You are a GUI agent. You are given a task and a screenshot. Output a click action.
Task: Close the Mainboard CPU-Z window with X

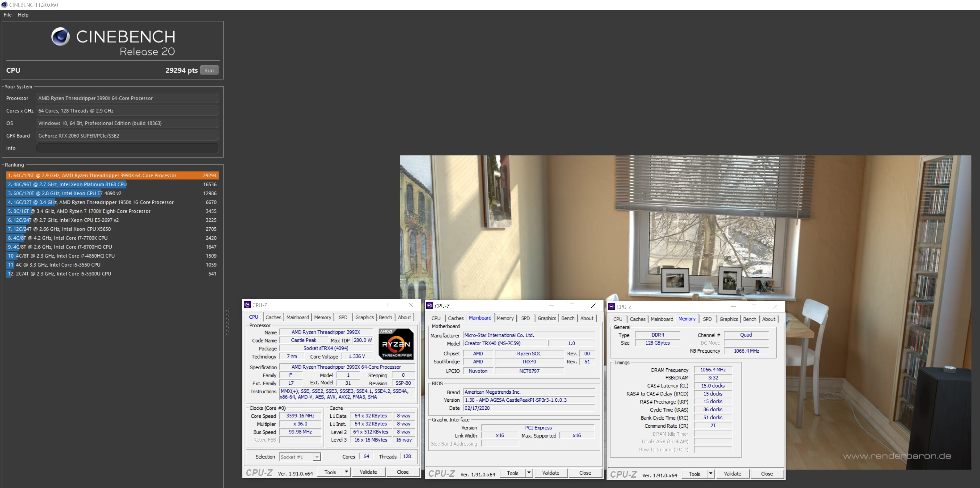tap(593, 305)
